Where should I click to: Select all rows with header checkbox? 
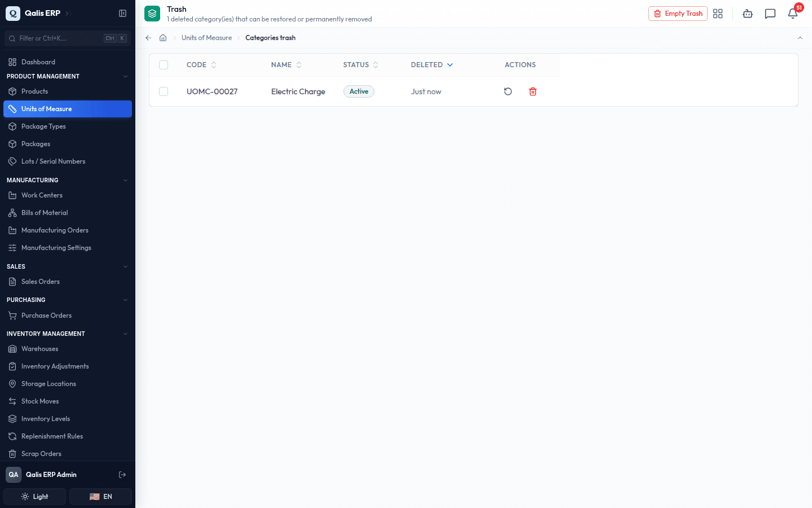point(164,65)
